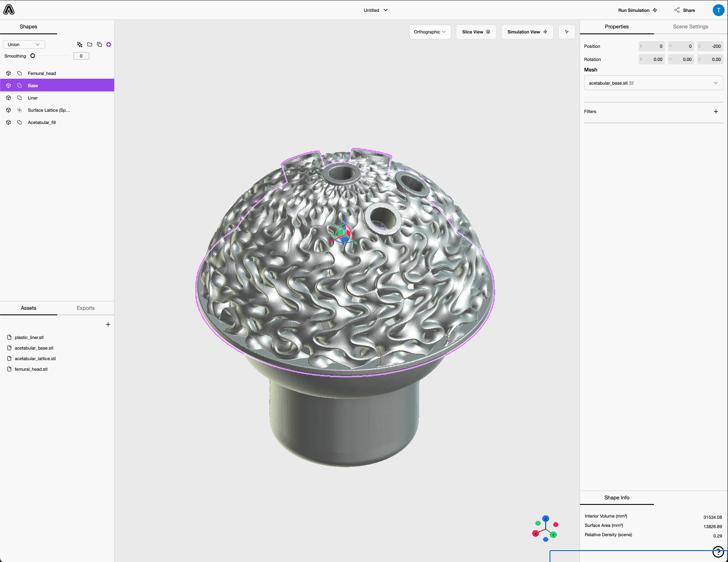Open the Scene Settings tab

690,27
